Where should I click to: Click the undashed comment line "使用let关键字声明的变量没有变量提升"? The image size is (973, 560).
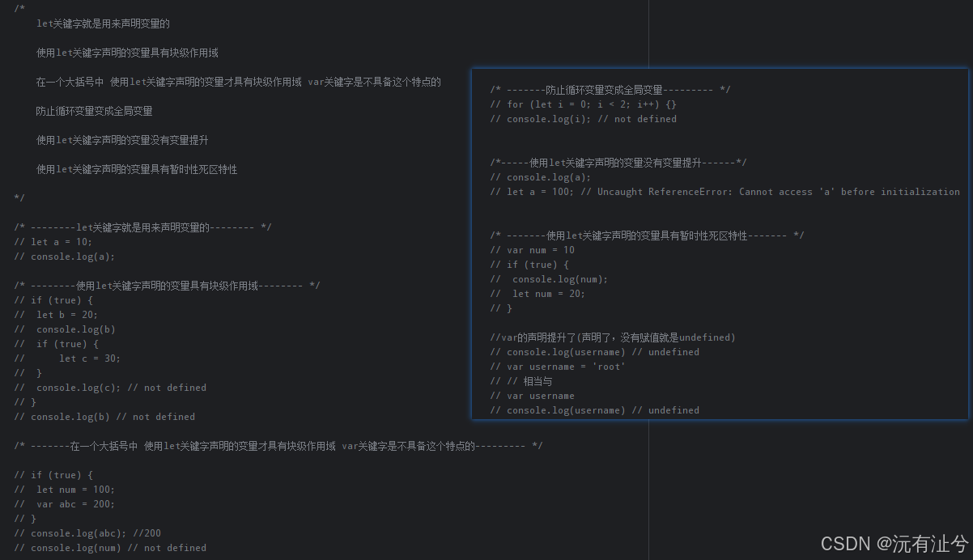pyautogui.click(x=122, y=140)
